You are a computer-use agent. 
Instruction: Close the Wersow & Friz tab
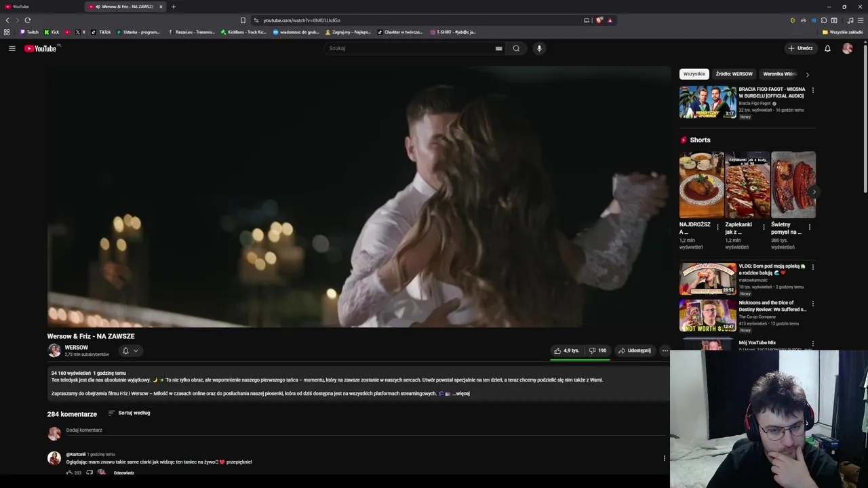pyautogui.click(x=161, y=7)
